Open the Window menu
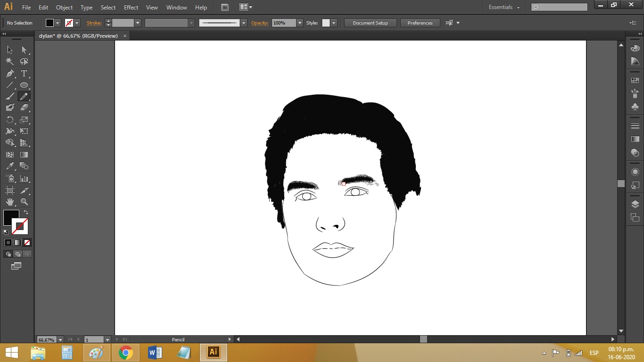Screen dimensions: 644x362 (x=177, y=8)
